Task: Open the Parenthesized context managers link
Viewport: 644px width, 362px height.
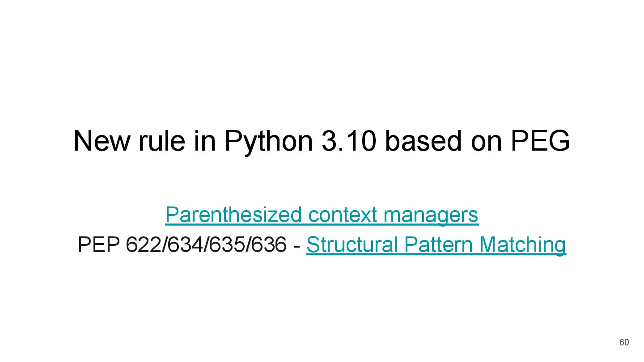Action: click(x=322, y=215)
